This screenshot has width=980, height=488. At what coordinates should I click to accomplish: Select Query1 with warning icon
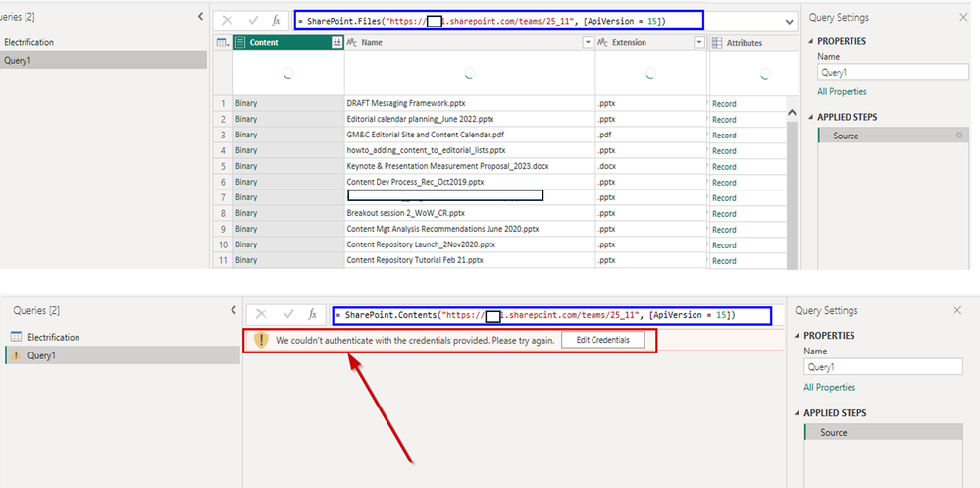tap(123, 355)
